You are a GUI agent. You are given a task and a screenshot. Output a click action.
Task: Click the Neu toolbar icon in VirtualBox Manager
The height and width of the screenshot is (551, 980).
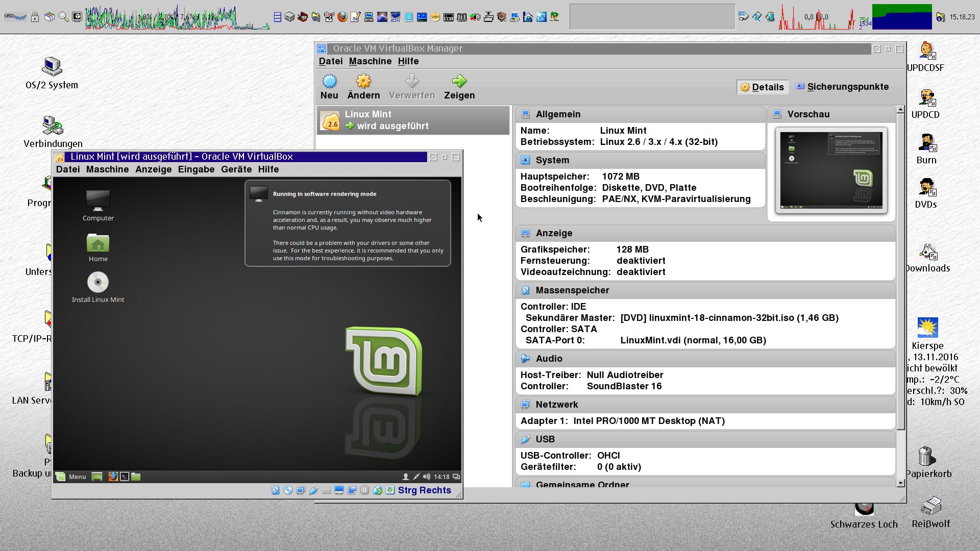point(329,82)
